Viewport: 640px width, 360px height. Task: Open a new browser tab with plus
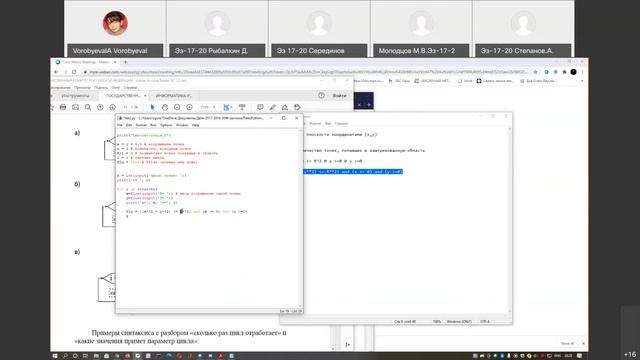click(125, 62)
